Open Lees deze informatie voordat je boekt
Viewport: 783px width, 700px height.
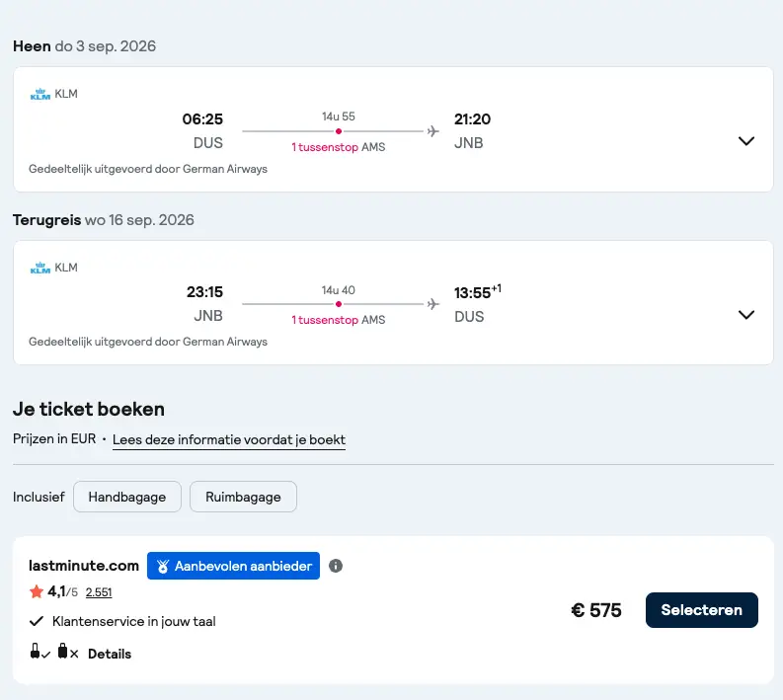(229, 440)
